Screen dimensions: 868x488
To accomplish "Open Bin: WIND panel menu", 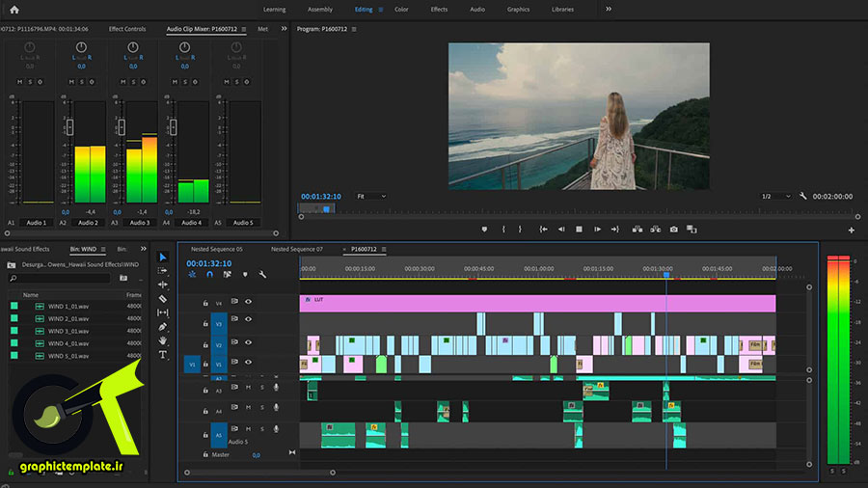I will 103,250.
